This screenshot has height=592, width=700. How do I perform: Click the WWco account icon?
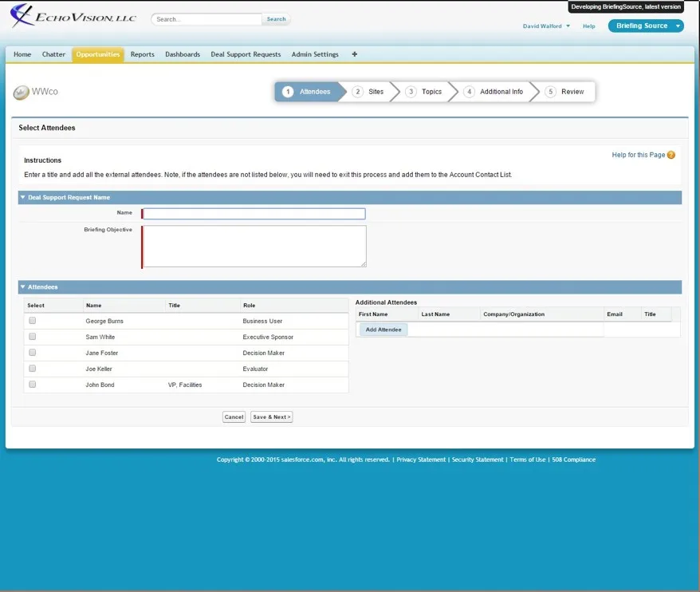coord(21,93)
